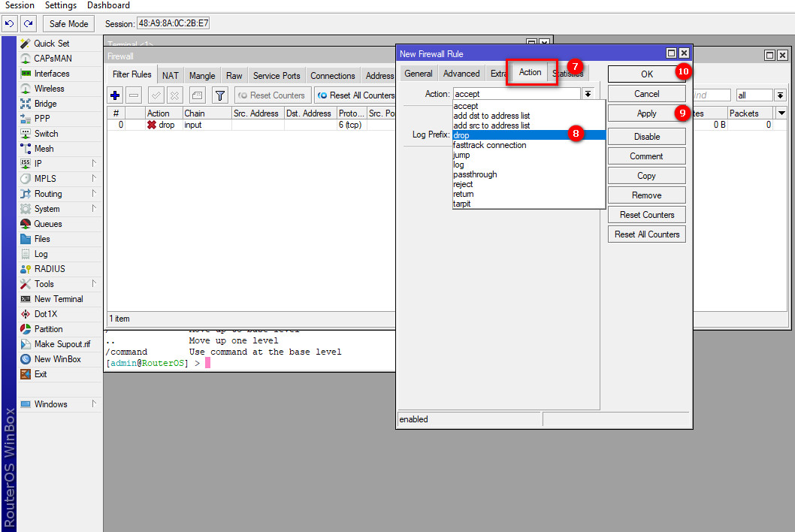Expand the IP submenu
Image resolution: width=795 pixels, height=532 pixels.
pyautogui.click(x=38, y=164)
